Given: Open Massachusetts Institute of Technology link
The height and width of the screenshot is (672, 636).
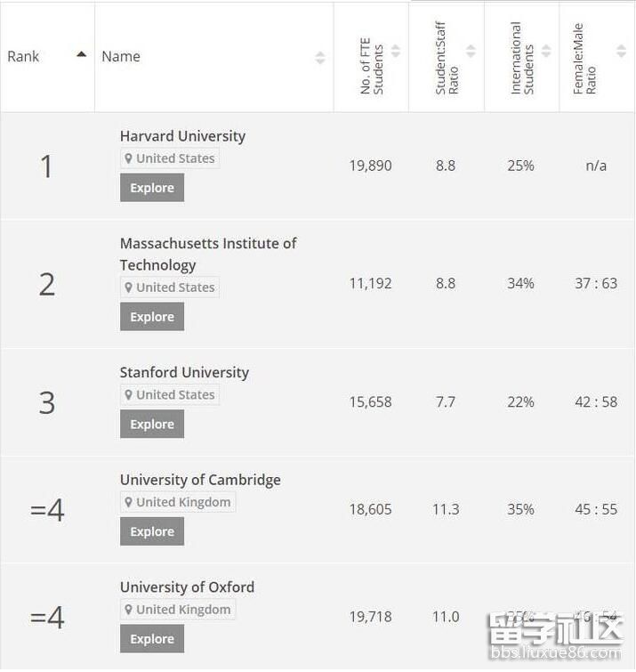Looking at the screenshot, I should pyautogui.click(x=208, y=244).
